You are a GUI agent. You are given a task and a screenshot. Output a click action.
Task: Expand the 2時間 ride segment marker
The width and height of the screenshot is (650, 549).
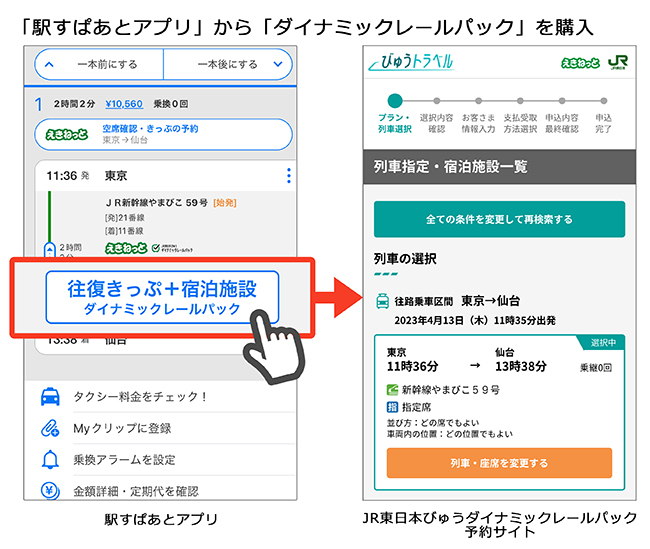pos(50,250)
